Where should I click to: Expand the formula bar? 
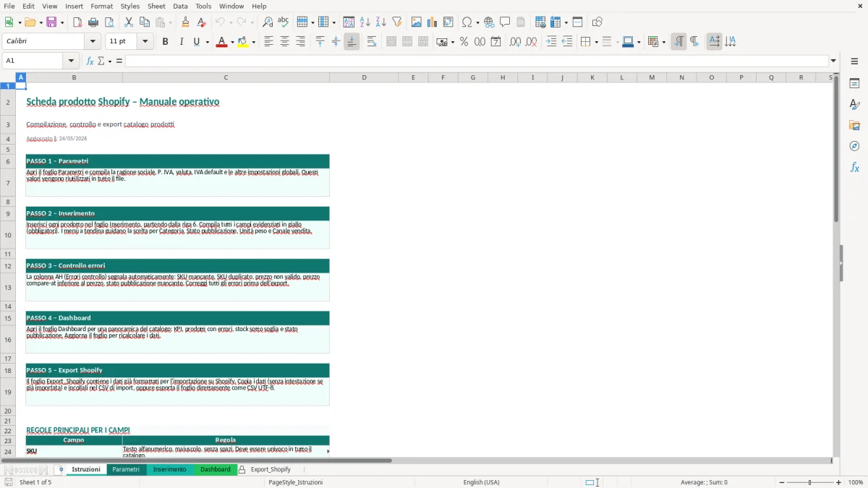pyautogui.click(x=833, y=61)
